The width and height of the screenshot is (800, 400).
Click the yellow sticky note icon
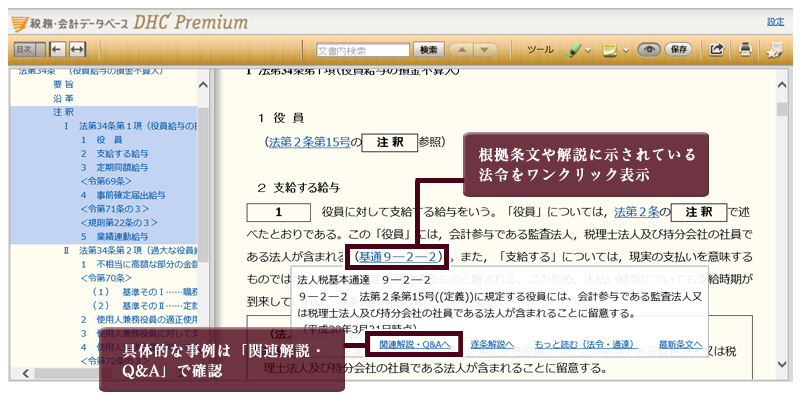(x=608, y=49)
